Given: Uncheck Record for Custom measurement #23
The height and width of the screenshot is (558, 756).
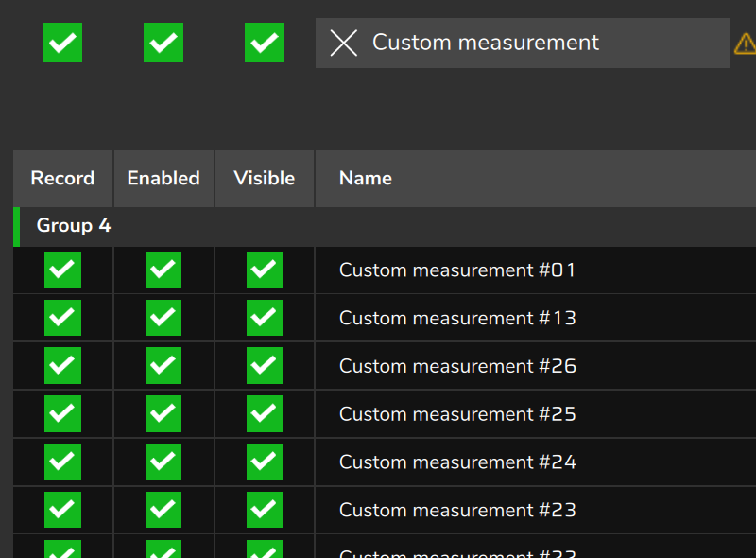Looking at the screenshot, I should pyautogui.click(x=62, y=510).
